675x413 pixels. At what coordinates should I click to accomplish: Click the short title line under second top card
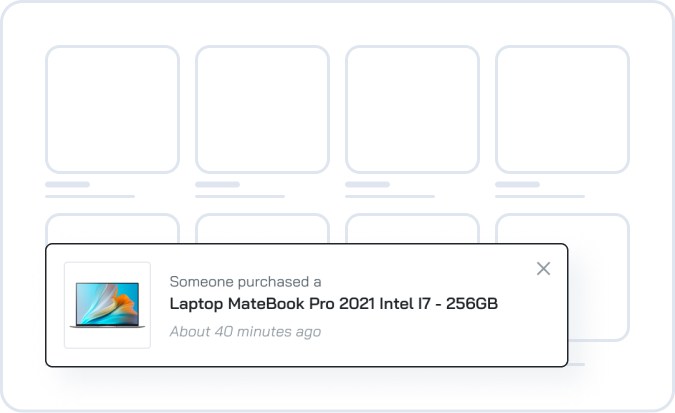click(x=218, y=185)
